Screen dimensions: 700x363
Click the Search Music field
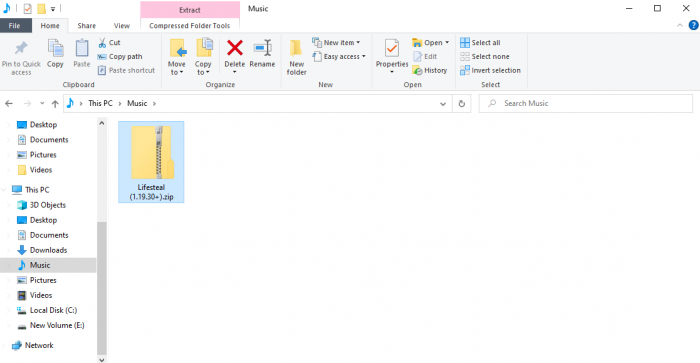586,103
